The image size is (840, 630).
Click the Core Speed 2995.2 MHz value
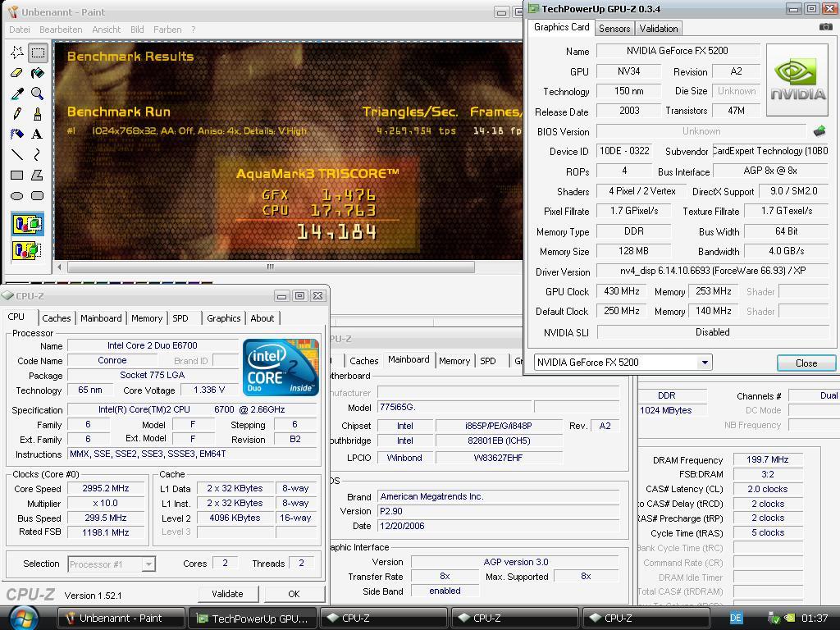106,488
